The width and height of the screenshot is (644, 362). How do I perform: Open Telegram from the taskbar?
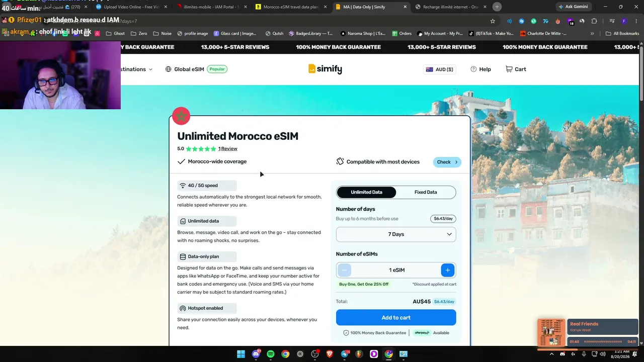tap(345, 354)
